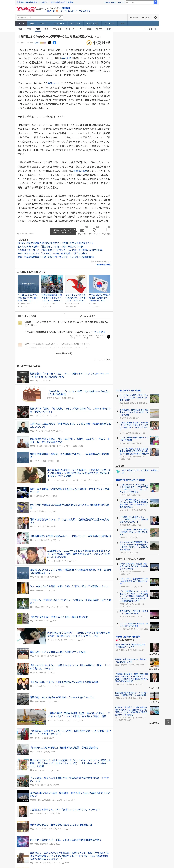This screenshot has height=868, width=174.
Task: Select the ランキング navigation tab
Action: coord(109,24)
